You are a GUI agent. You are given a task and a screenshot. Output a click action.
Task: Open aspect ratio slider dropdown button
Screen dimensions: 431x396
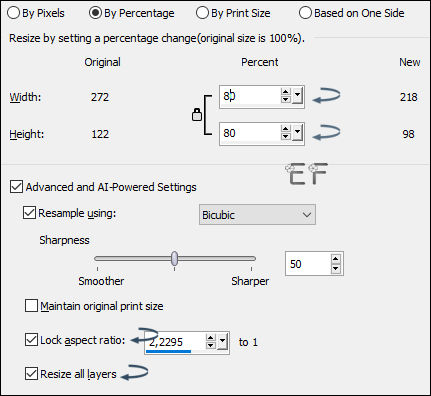point(222,342)
